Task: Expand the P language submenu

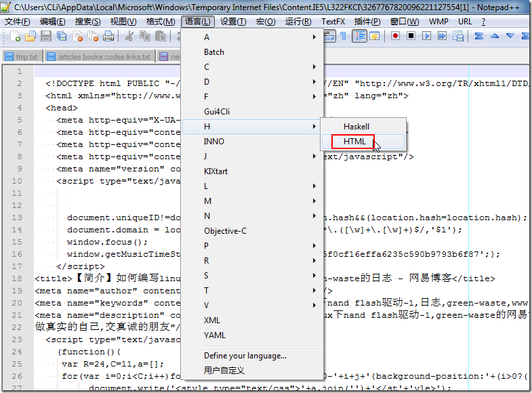Action: point(251,245)
